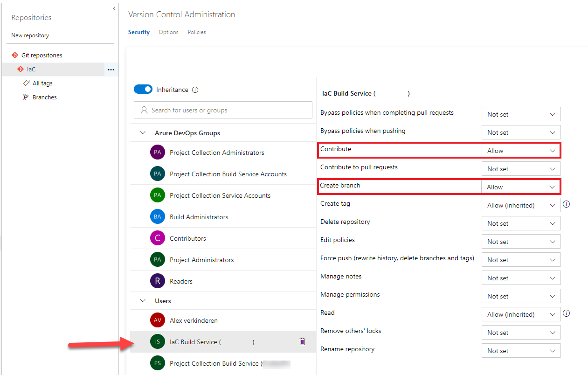Click the trash icon beside IaC Build Service
Viewport: 588px width, 375px height.
(302, 342)
